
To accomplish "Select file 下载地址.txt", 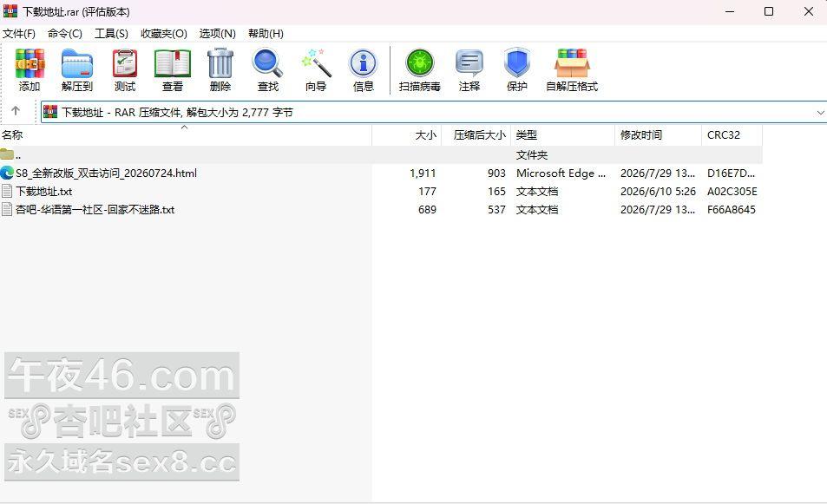I will click(43, 192).
